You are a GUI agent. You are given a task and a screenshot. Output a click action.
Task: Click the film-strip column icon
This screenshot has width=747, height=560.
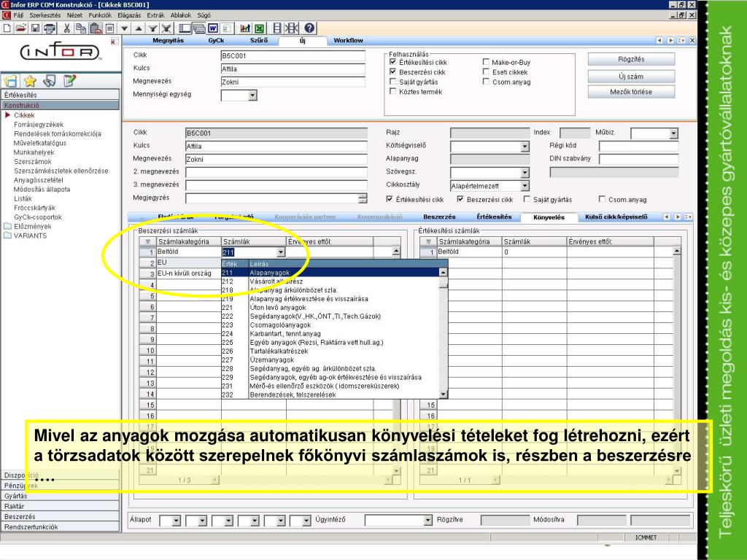pyautogui.click(x=277, y=28)
